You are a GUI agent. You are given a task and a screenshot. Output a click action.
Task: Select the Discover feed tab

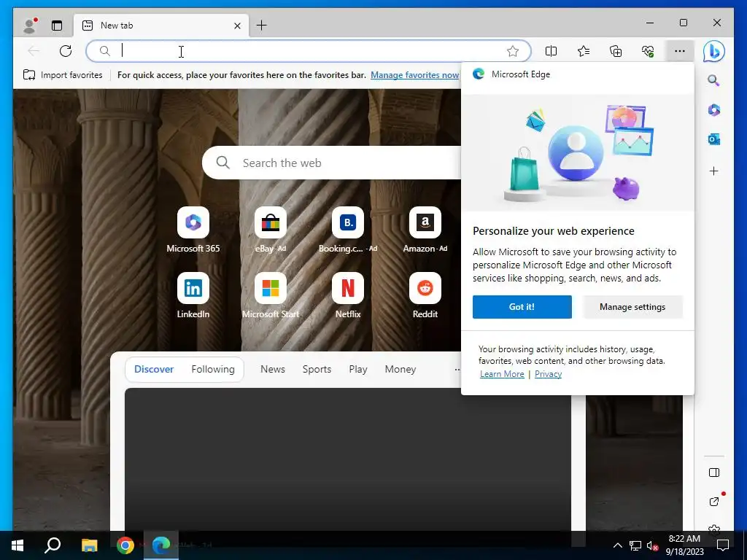click(154, 369)
